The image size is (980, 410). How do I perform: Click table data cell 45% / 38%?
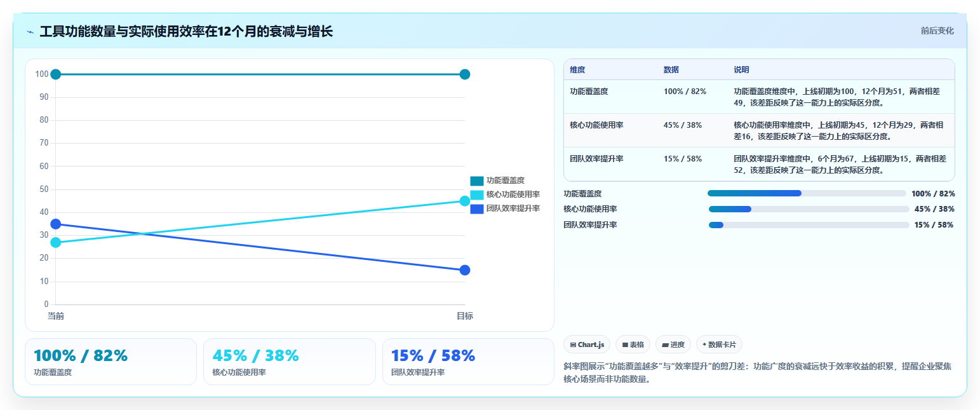click(683, 125)
